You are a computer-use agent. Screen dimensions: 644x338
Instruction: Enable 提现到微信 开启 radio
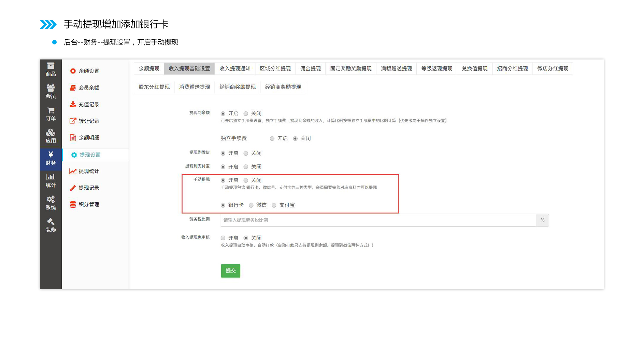tap(223, 153)
